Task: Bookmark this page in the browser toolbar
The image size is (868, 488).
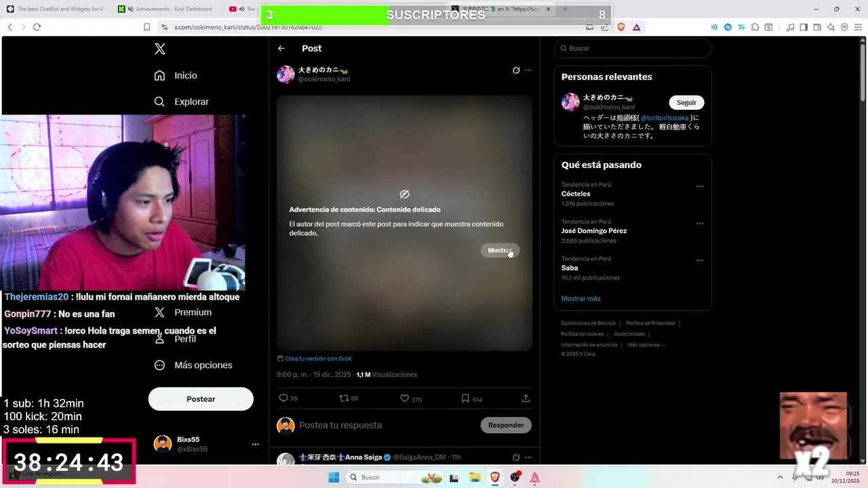Action: click(x=146, y=27)
